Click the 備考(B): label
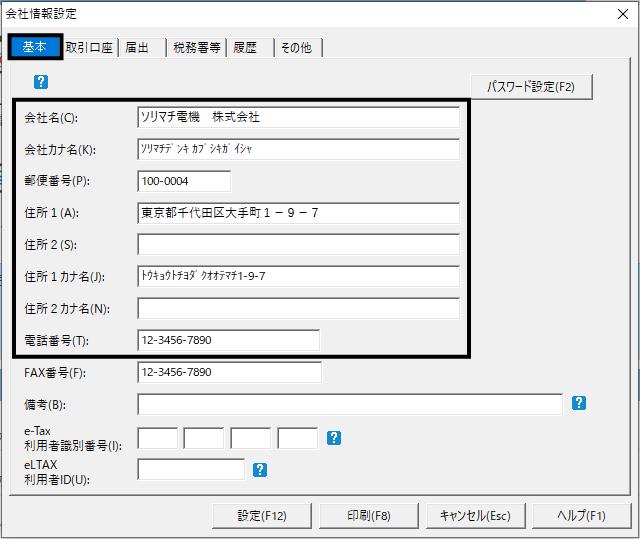This screenshot has width=640, height=539. (x=44, y=405)
